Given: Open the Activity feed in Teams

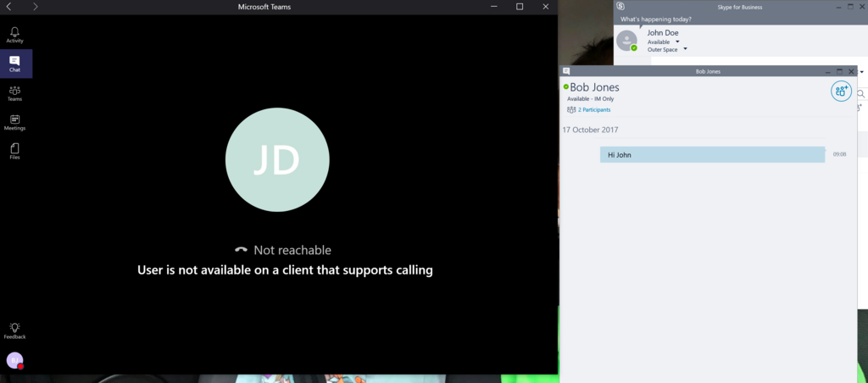Looking at the screenshot, I should click(x=15, y=35).
